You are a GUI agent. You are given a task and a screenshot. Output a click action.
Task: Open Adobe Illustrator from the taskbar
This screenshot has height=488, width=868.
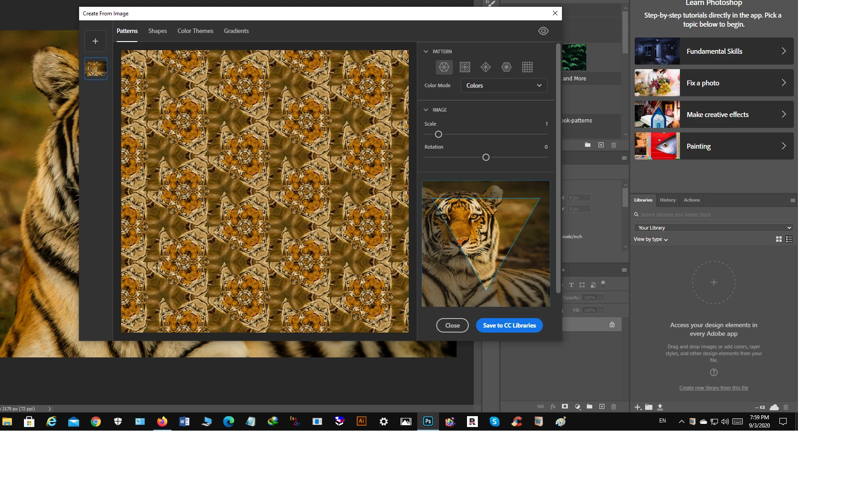(362, 421)
